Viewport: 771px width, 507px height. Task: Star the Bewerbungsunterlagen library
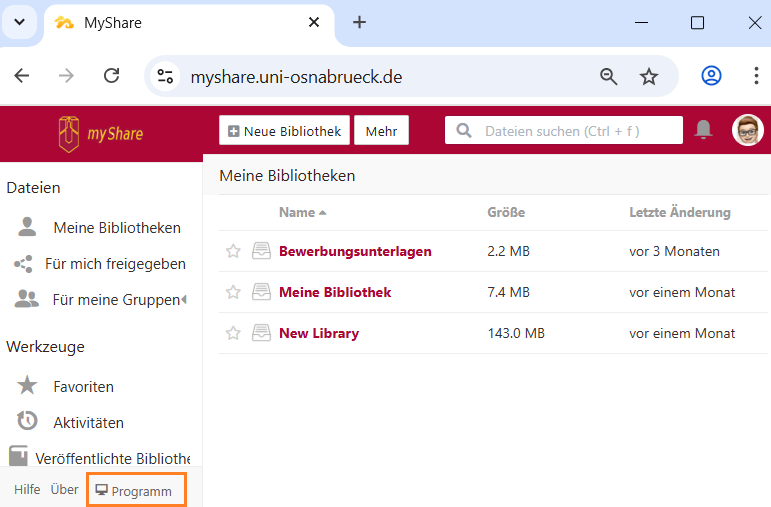tap(233, 252)
